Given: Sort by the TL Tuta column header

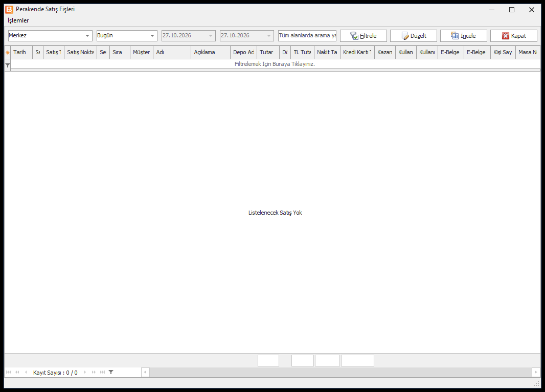Looking at the screenshot, I should [x=302, y=53].
